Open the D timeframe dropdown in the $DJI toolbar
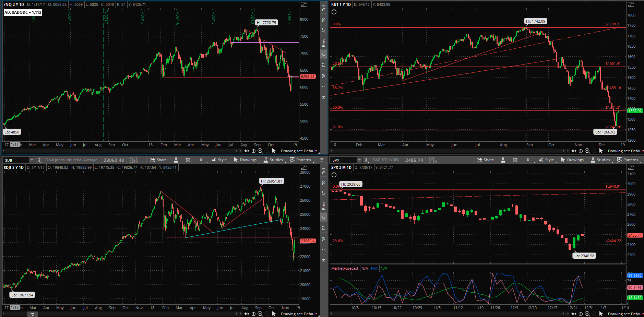 pyautogui.click(x=201, y=160)
